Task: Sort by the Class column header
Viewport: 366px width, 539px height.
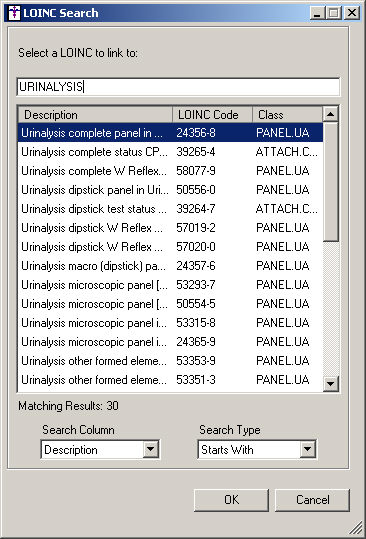Action: [x=288, y=114]
